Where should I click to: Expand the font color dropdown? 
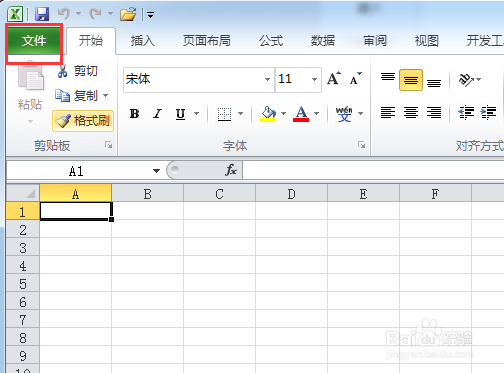(317, 114)
